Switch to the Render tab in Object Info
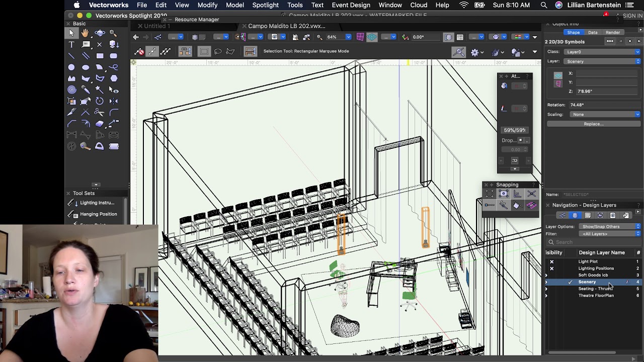Viewport: 644px width, 362px height. (x=612, y=33)
